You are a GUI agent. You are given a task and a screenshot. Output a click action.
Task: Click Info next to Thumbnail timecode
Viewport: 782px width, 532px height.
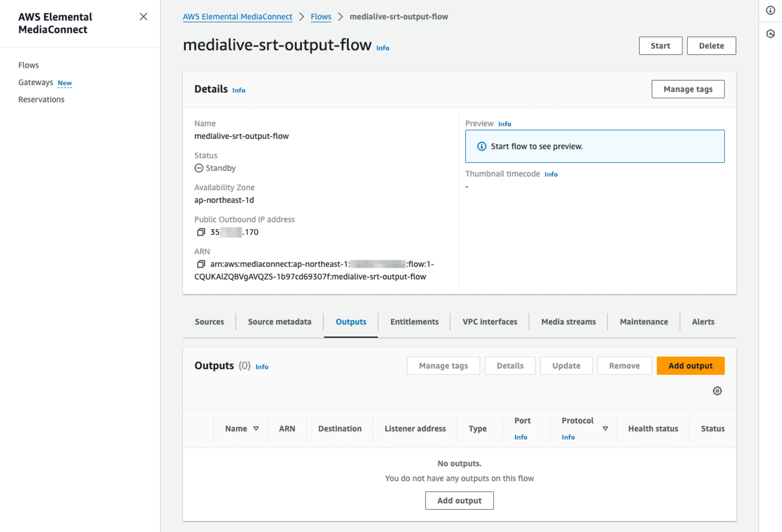(x=551, y=174)
